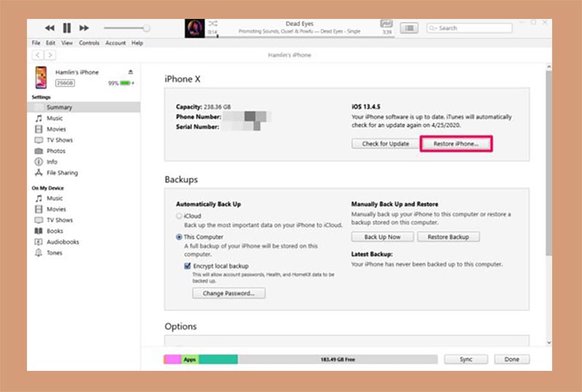This screenshot has width=582, height=392.
Task: Open the Up Next list icon
Action: click(x=409, y=28)
